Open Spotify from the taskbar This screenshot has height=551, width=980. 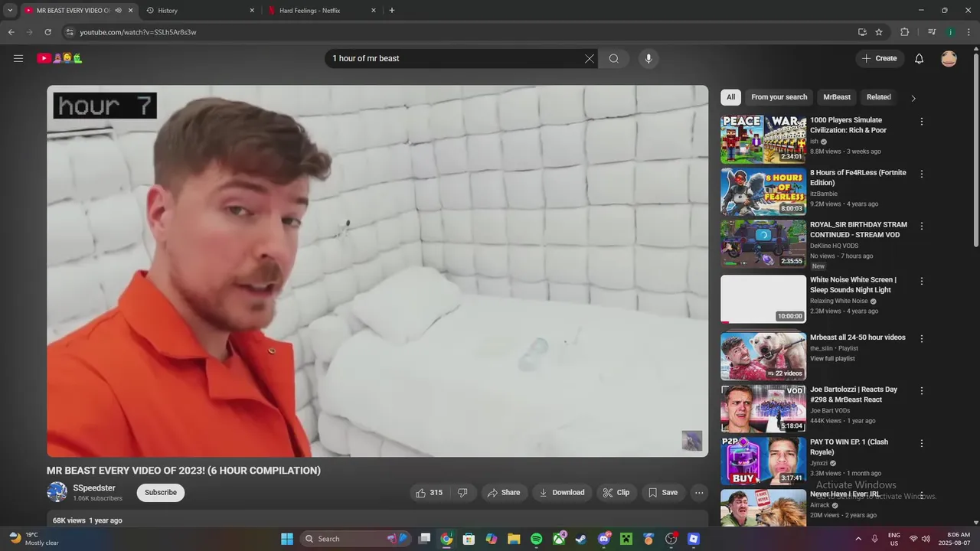coord(537,539)
